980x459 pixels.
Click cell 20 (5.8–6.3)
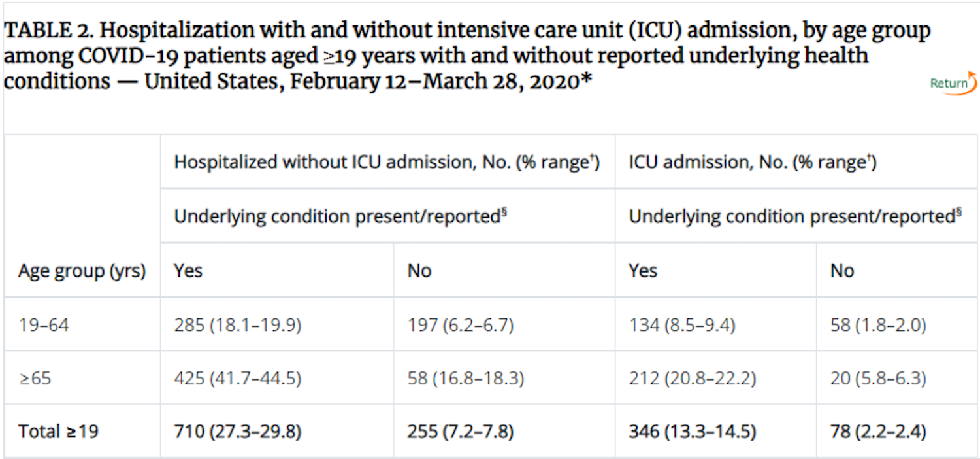[878, 378]
